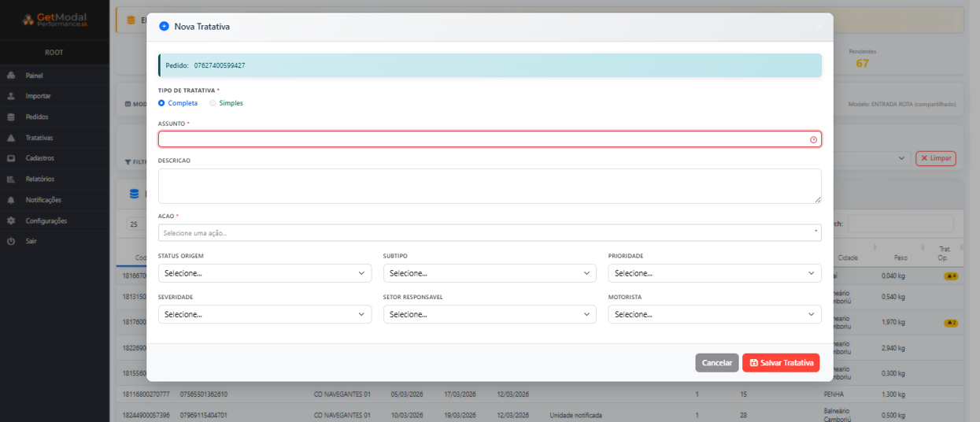Click the 2-alert badge in Trat. Op. column

(x=950, y=323)
